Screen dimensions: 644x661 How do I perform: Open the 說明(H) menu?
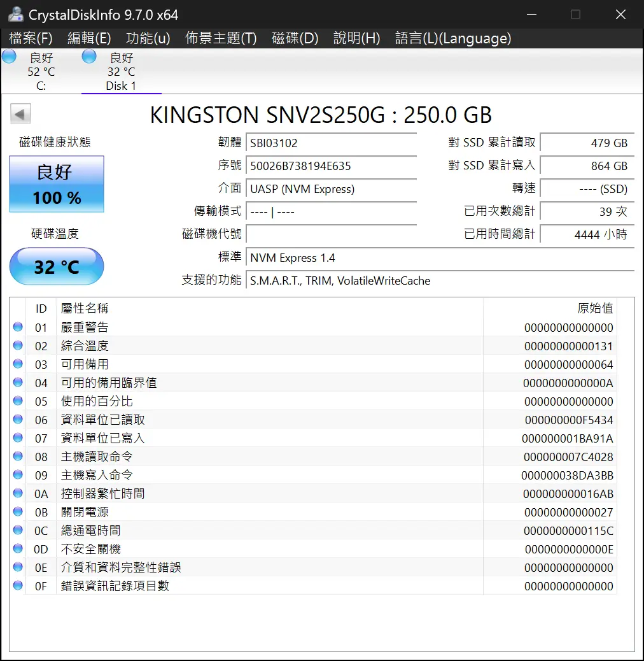point(357,38)
